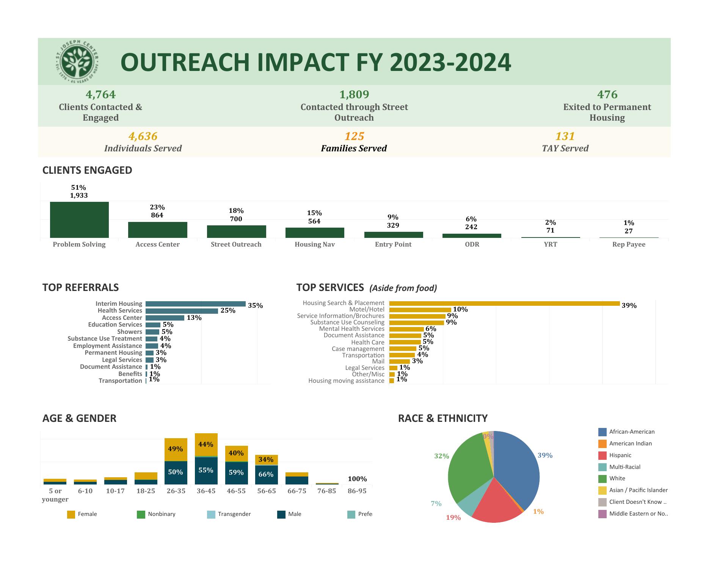728x563 pixels.
Task: Select the African-American legend color swatch
Action: pyautogui.click(x=602, y=432)
